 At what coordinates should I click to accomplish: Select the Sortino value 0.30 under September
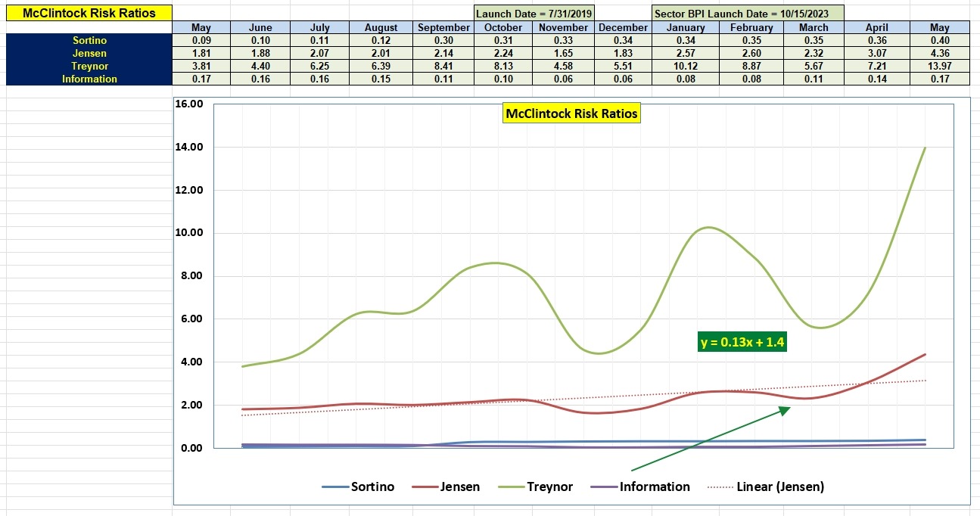click(x=444, y=40)
